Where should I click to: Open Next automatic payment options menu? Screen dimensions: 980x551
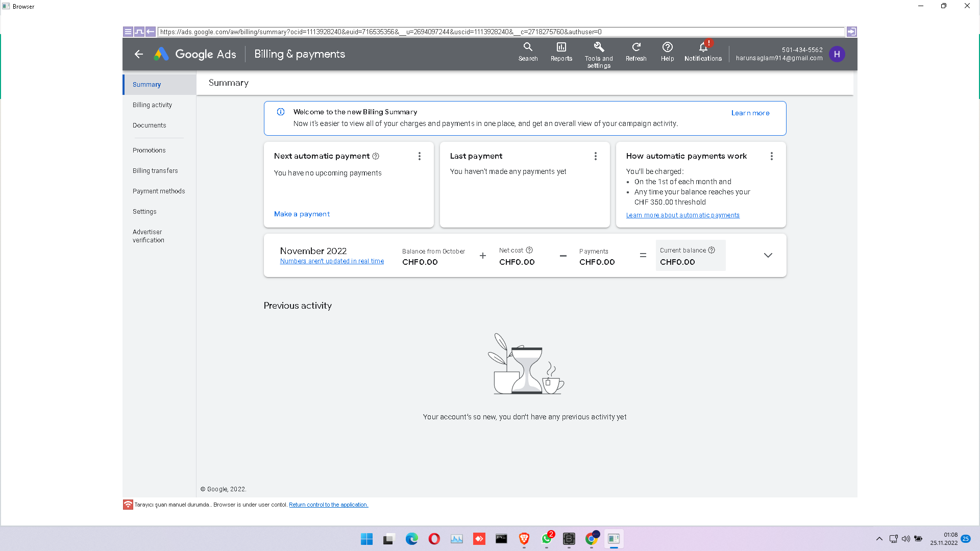[x=421, y=156]
